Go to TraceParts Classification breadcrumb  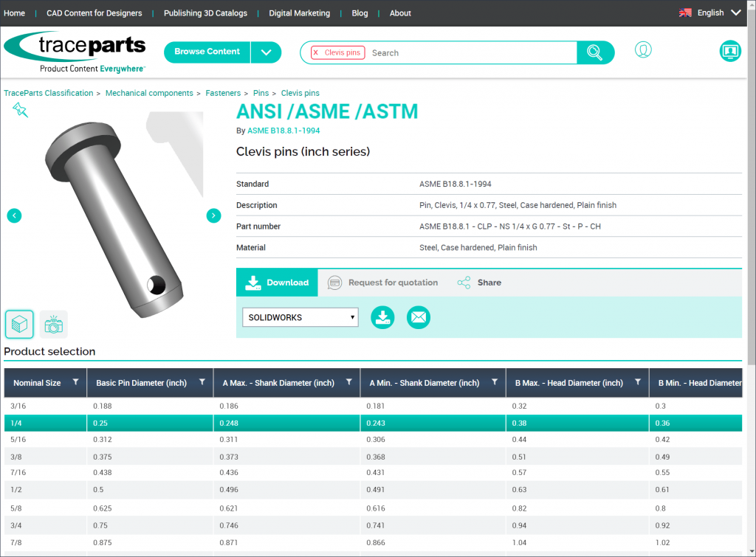click(x=49, y=93)
